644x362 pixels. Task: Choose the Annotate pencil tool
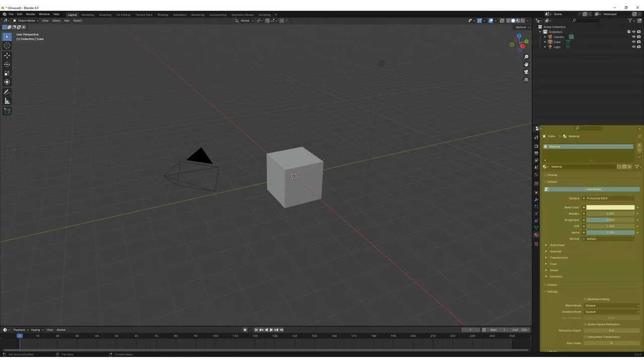(7, 92)
